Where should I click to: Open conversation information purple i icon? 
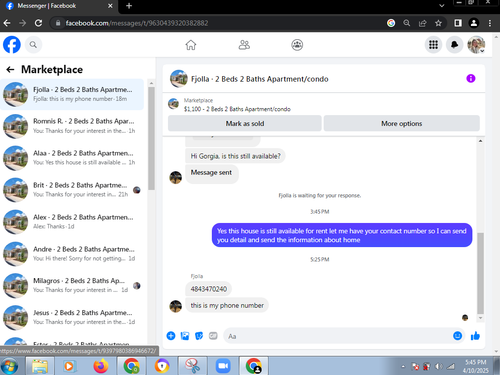(470, 79)
